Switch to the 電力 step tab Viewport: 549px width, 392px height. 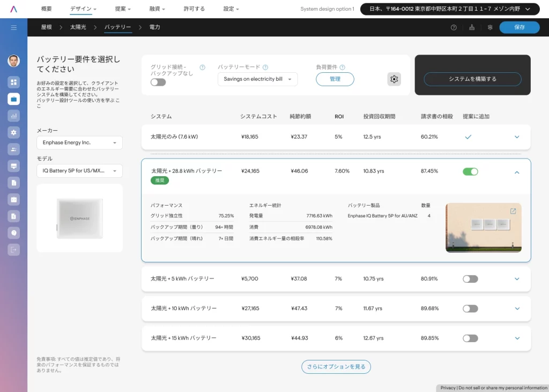pos(154,27)
